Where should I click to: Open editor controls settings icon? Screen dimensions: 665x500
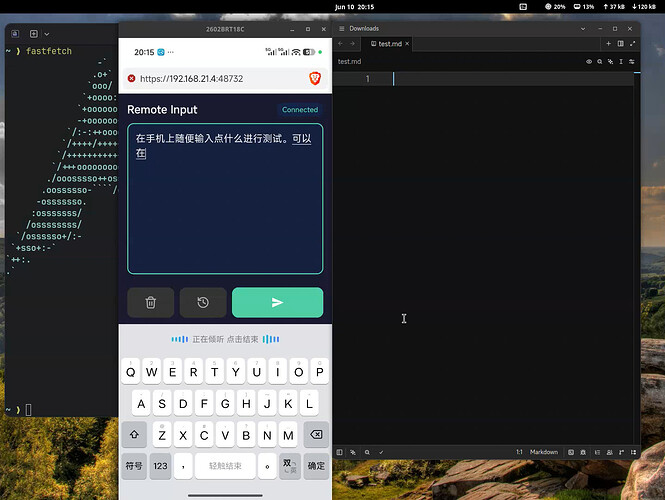click(x=631, y=61)
